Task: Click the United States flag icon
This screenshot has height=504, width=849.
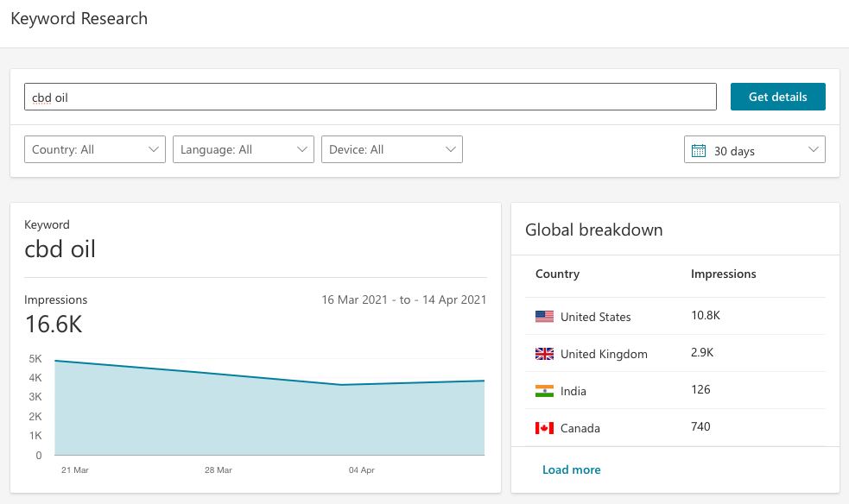Action: pos(544,317)
